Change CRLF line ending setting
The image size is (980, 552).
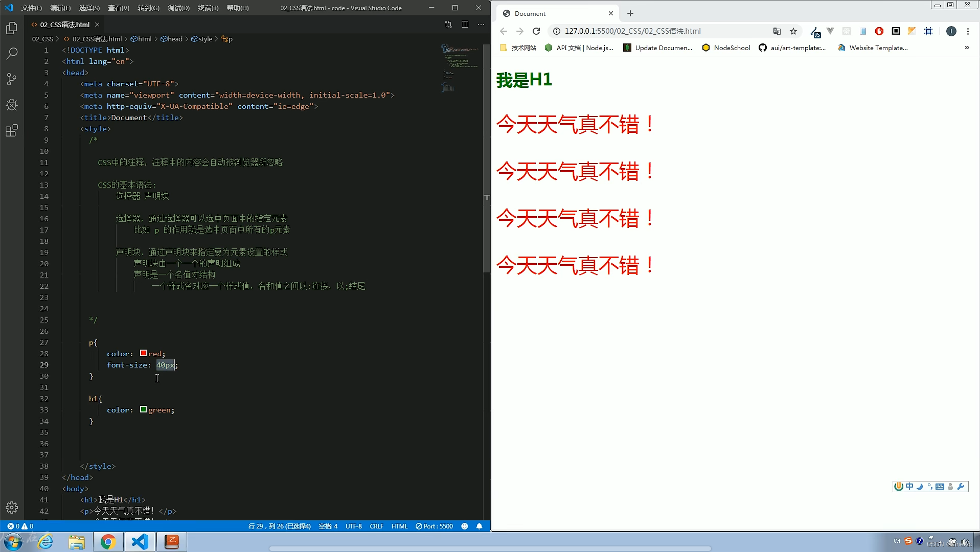click(377, 526)
